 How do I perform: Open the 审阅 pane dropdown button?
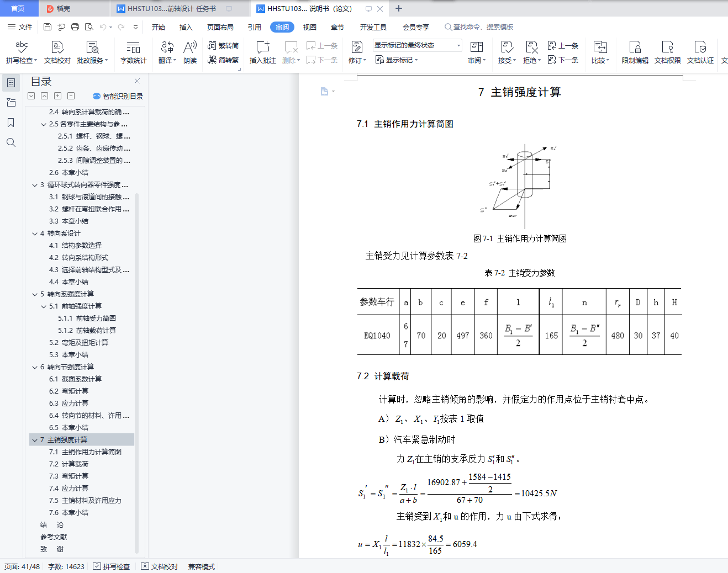pos(477,52)
